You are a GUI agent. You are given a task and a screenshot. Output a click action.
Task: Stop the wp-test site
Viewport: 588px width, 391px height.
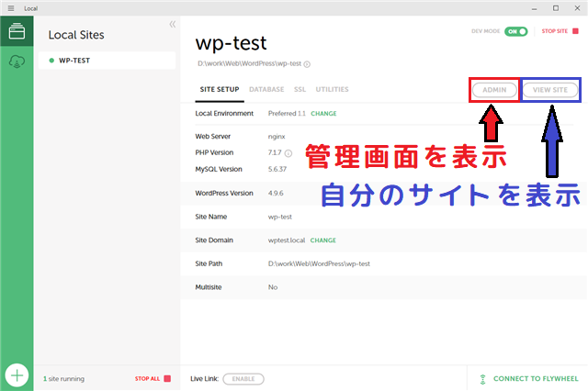(560, 31)
